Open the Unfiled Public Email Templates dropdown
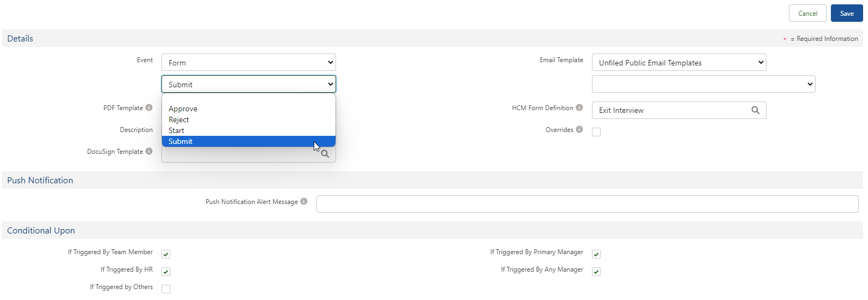868x300 pixels. click(x=679, y=63)
